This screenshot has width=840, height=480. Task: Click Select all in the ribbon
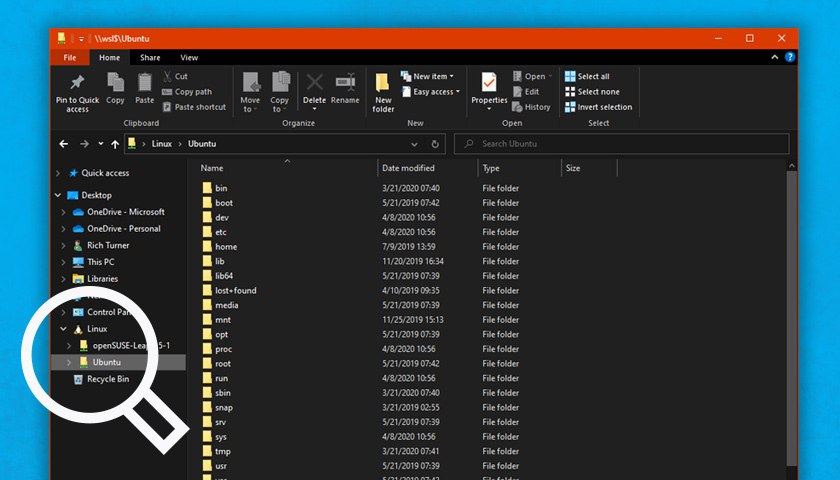(x=587, y=76)
